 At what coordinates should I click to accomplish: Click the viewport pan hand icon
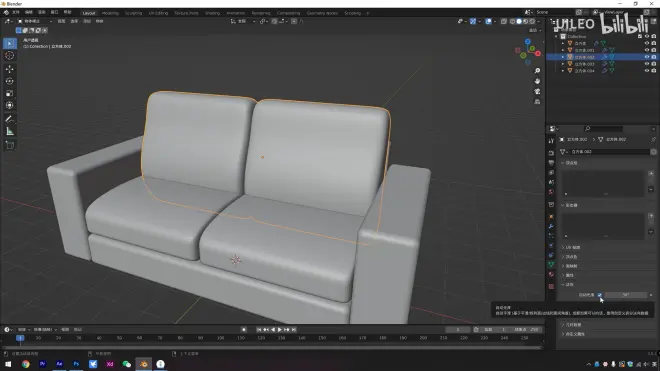[537, 81]
